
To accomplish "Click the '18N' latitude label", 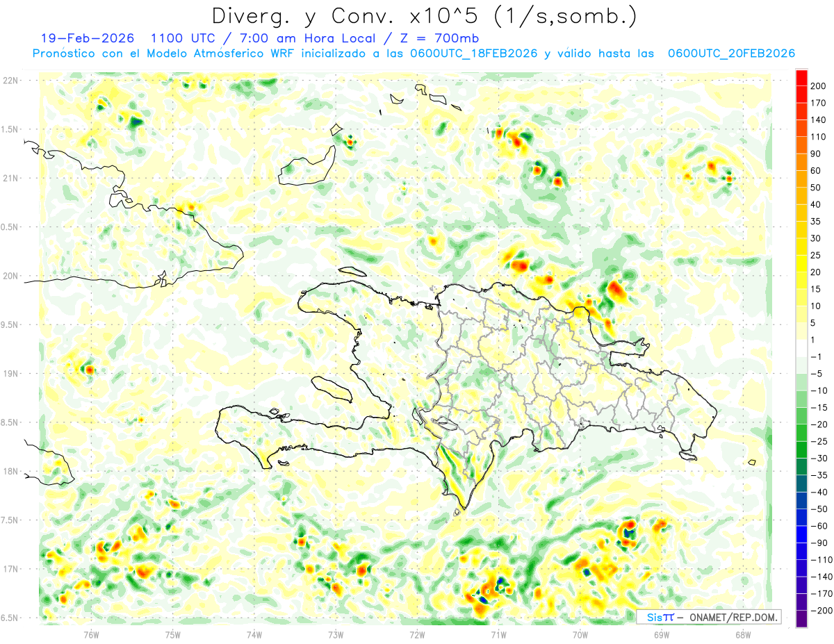I will point(10,471).
